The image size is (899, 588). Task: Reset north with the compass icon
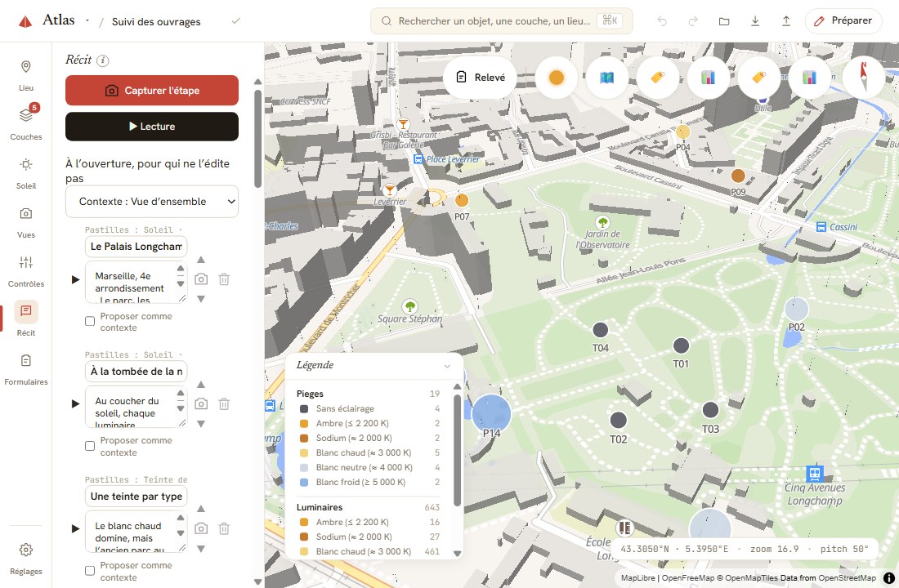[864, 78]
